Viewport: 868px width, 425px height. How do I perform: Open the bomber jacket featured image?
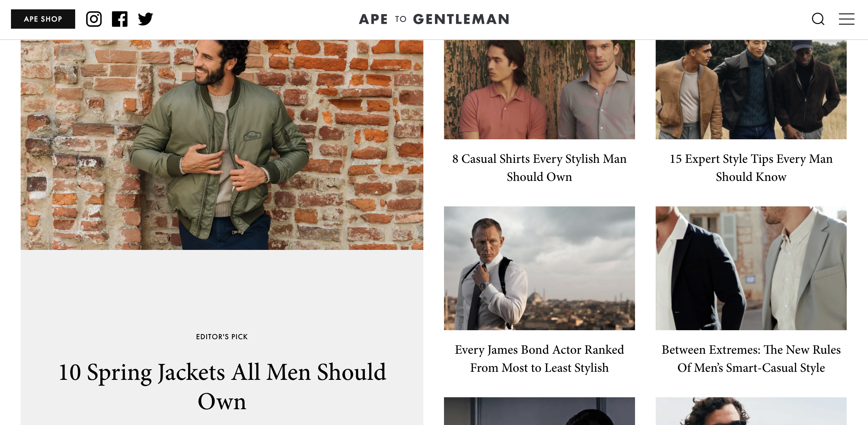coord(222,145)
